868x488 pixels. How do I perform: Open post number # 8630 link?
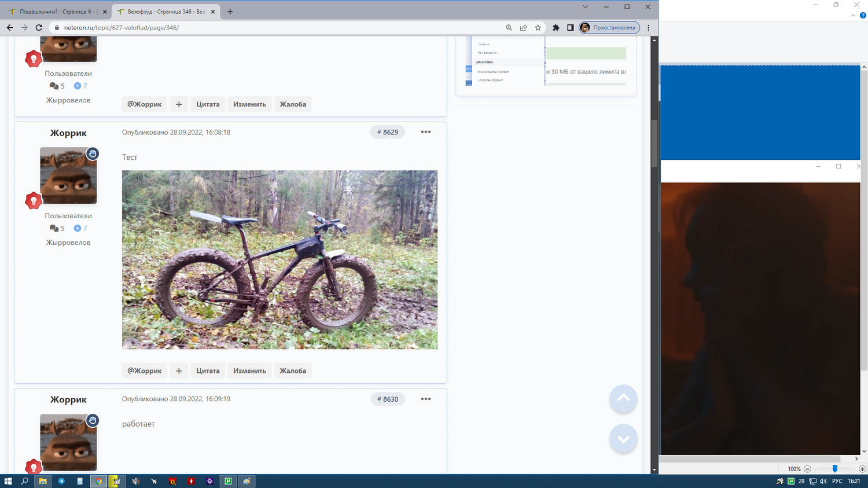pyautogui.click(x=388, y=399)
